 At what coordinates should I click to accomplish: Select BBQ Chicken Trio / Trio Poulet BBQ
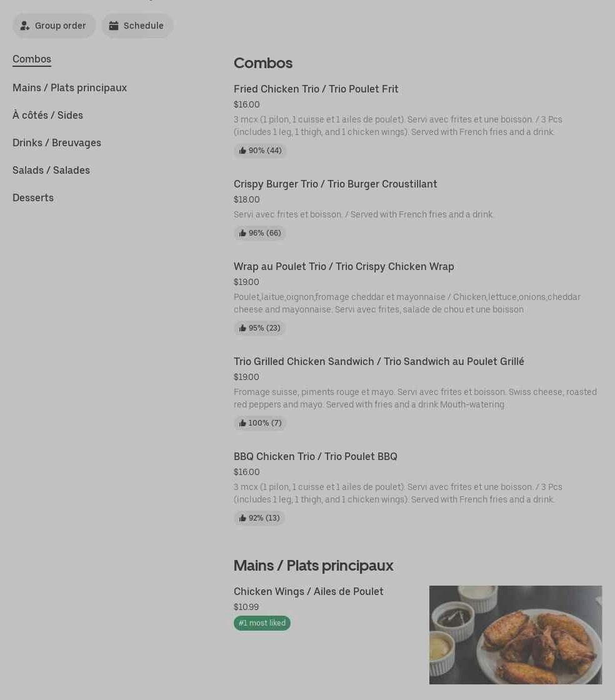pos(315,456)
